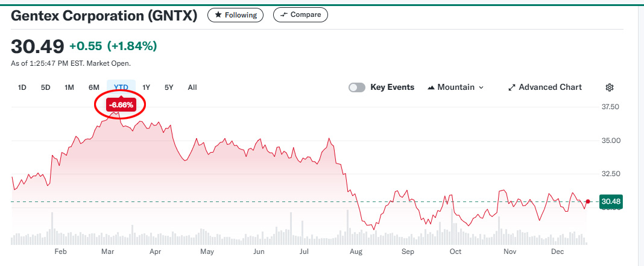The width and height of the screenshot is (644, 266).
Task: Click the May month label
Action: [207, 252]
